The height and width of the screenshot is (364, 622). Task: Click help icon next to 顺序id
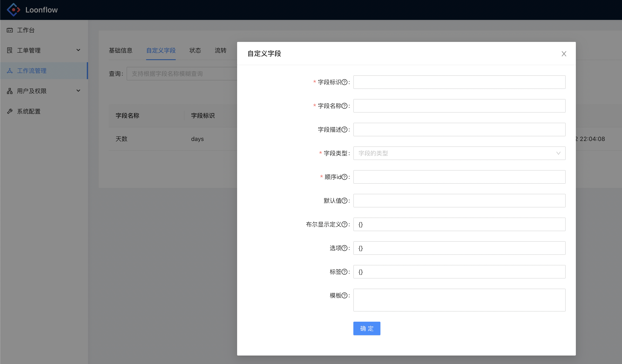[x=344, y=177]
